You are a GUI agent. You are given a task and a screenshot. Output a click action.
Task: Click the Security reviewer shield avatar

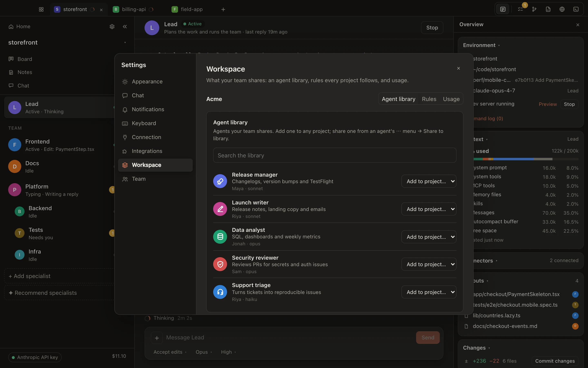[220, 264]
